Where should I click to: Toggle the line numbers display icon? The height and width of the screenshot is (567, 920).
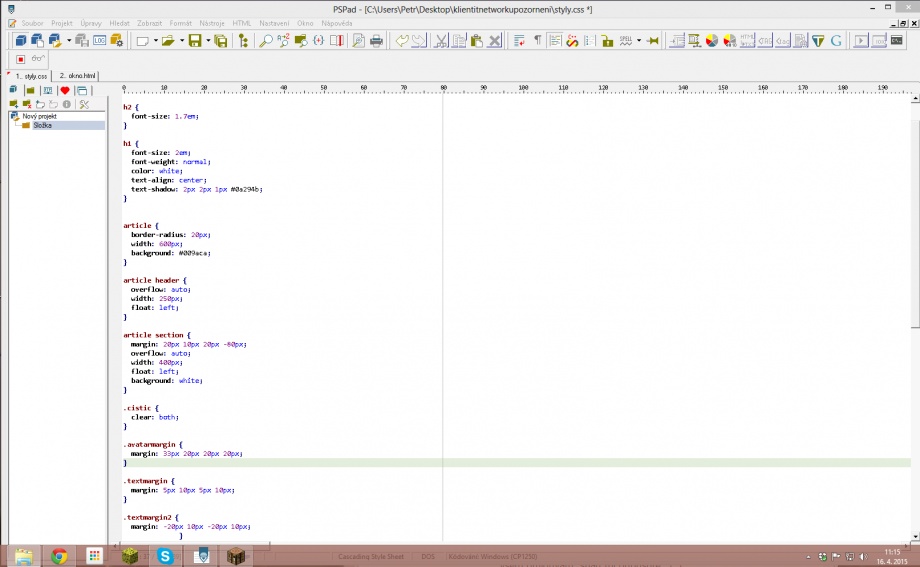pos(589,41)
